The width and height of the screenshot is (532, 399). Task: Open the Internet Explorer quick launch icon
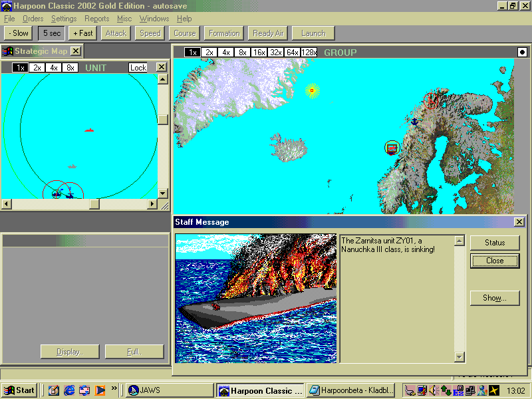pyautogui.click(x=69, y=390)
